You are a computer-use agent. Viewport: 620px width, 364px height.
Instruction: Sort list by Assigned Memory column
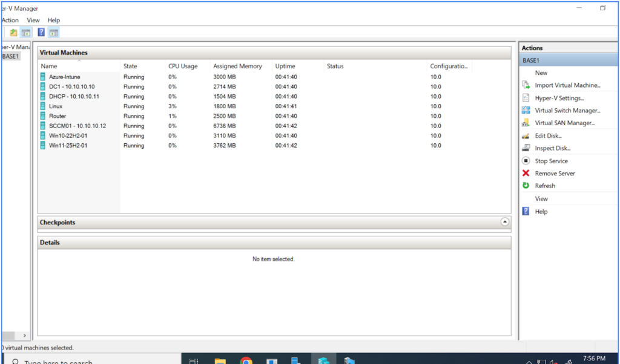[237, 66]
